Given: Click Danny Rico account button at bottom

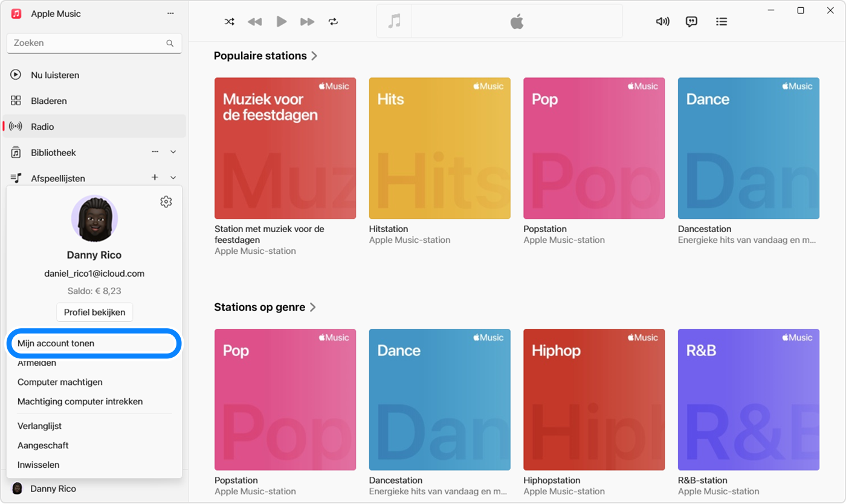Looking at the screenshot, I should [x=94, y=488].
